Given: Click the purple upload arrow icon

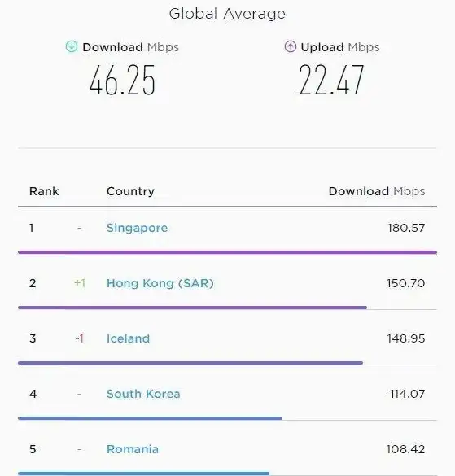Looking at the screenshot, I should (290, 46).
